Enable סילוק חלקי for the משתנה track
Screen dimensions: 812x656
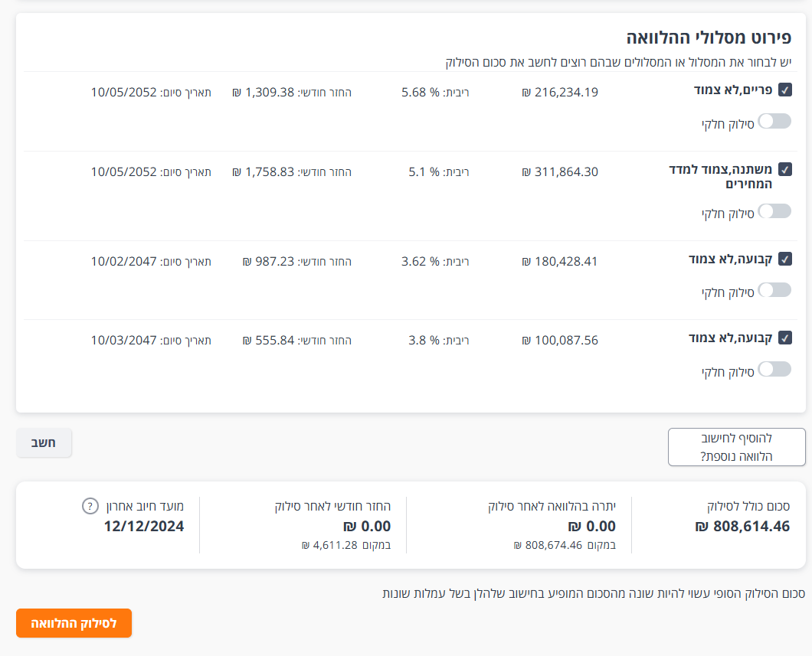774,211
